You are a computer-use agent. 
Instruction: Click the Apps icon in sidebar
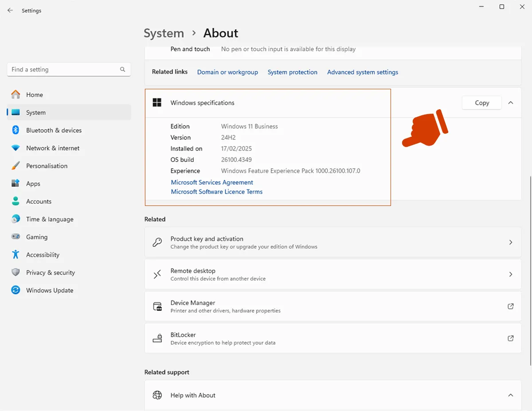pyautogui.click(x=16, y=183)
